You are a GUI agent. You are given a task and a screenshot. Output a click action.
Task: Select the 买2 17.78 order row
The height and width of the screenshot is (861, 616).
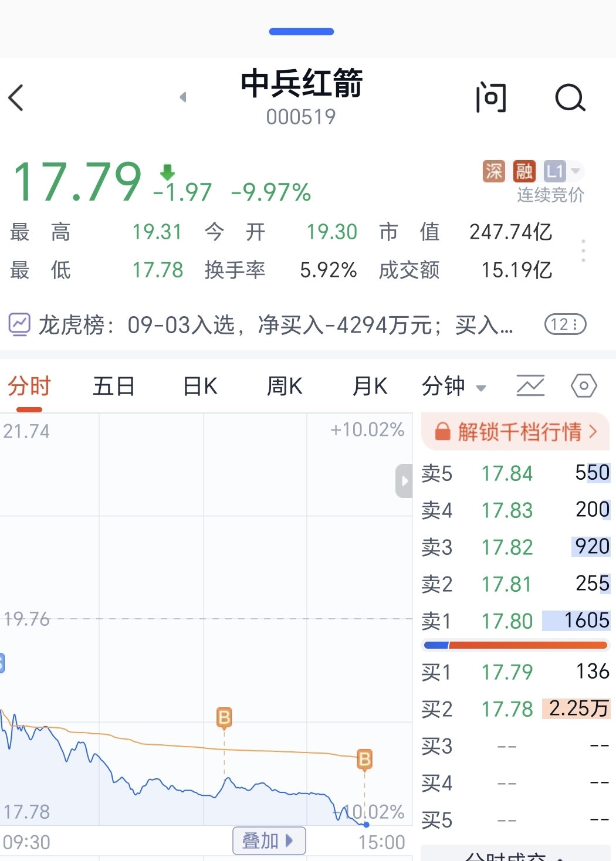pyautogui.click(x=516, y=709)
